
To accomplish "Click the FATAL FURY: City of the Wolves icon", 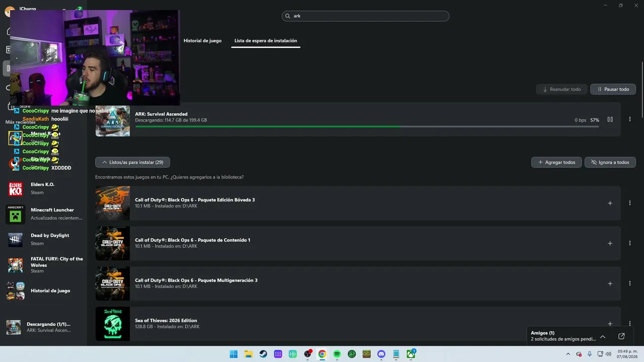I will 16,265.
